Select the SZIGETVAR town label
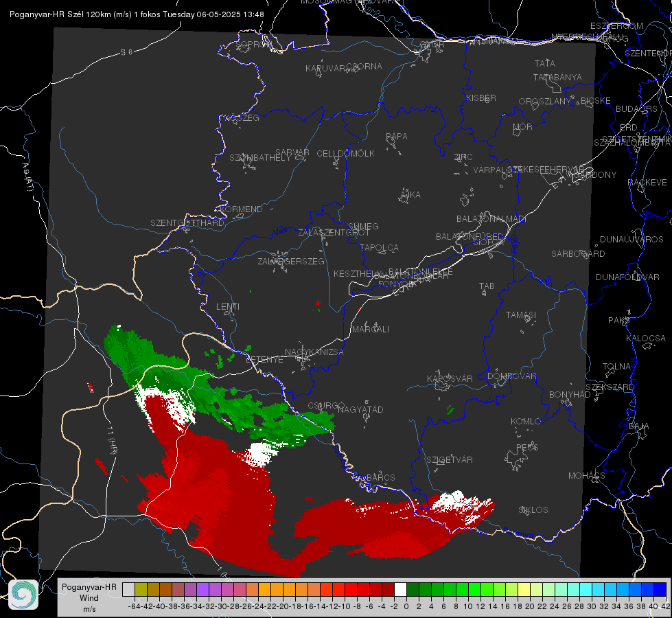 [449, 460]
